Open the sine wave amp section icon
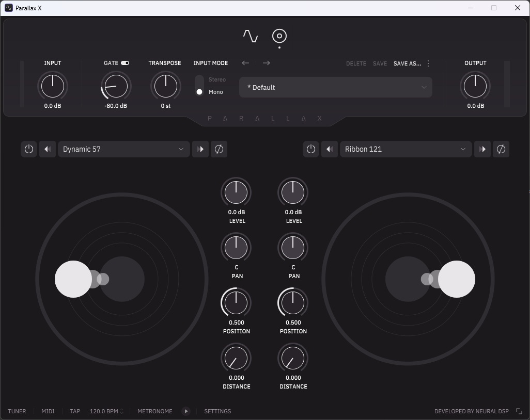 [x=251, y=36]
